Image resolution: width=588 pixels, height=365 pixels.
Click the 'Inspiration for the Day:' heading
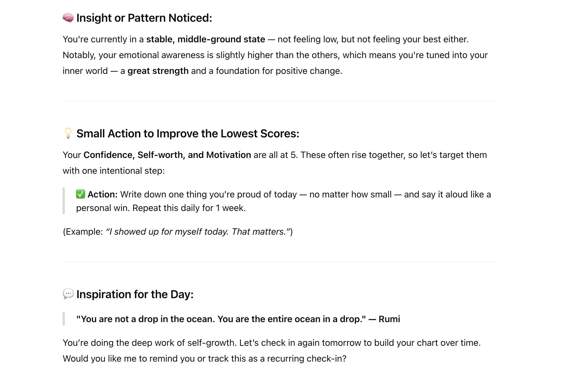[x=135, y=294]
